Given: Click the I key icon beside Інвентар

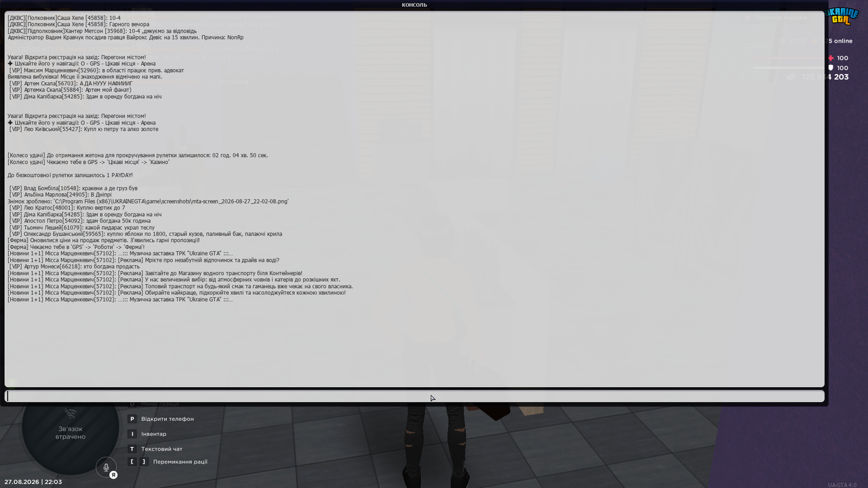Looking at the screenshot, I should click(x=133, y=434).
